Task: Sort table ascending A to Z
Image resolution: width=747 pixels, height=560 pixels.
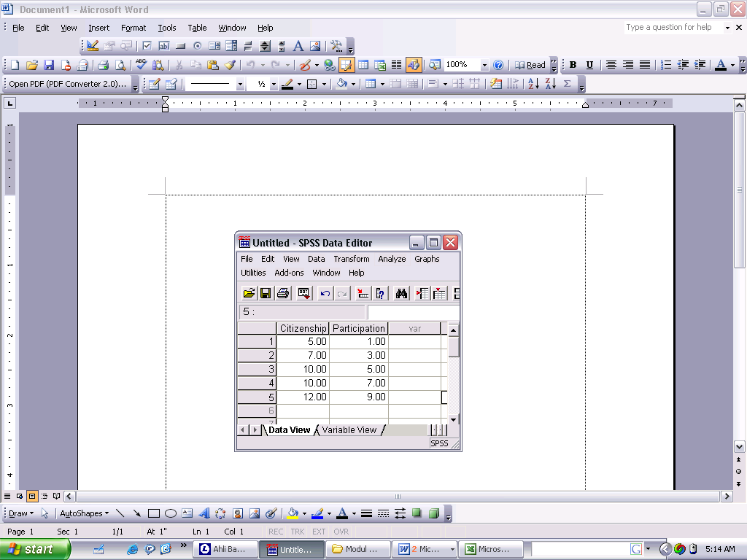Action: 533,85
